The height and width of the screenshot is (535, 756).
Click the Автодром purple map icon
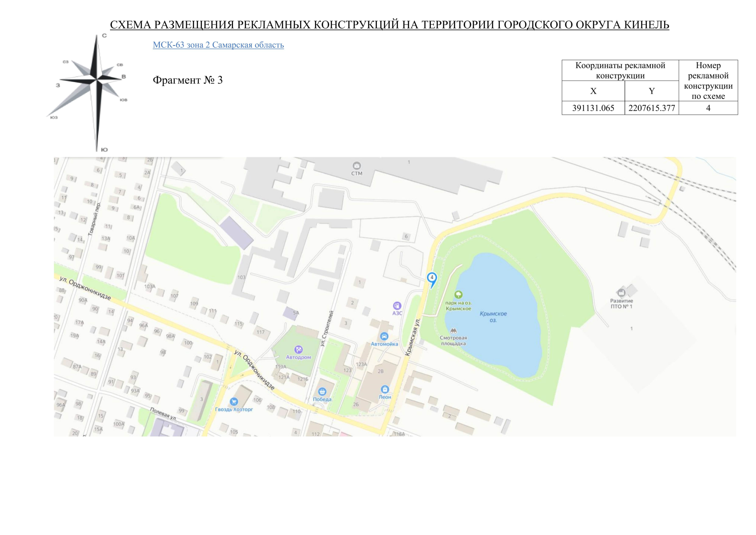(298, 350)
